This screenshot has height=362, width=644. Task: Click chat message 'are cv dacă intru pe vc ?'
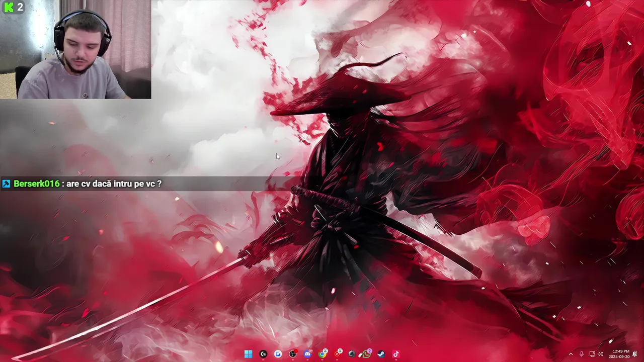coord(114,184)
